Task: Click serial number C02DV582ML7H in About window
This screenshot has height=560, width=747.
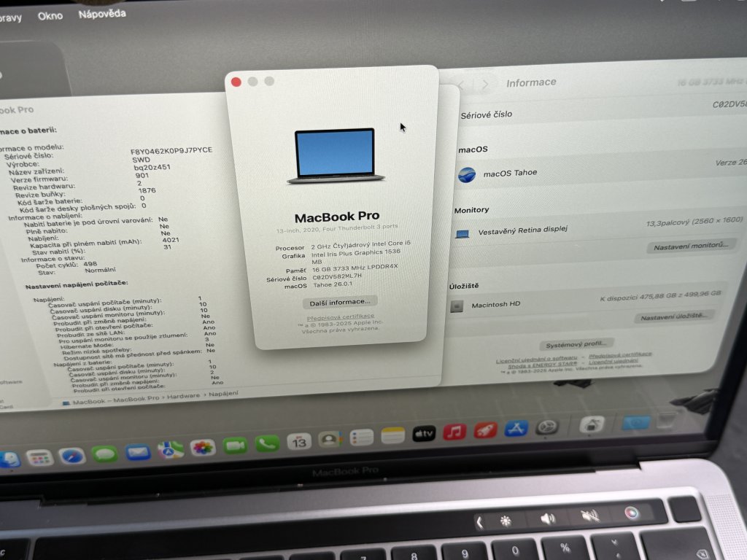Action: click(x=337, y=276)
